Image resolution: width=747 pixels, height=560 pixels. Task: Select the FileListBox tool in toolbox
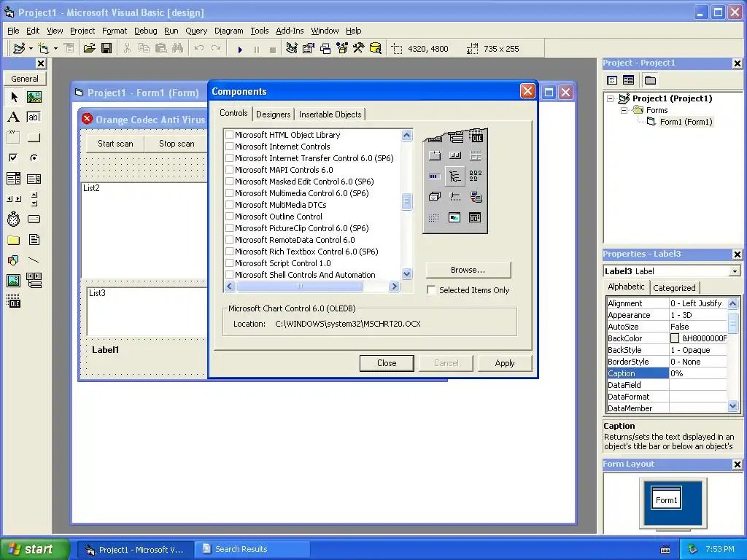pyautogui.click(x=34, y=239)
